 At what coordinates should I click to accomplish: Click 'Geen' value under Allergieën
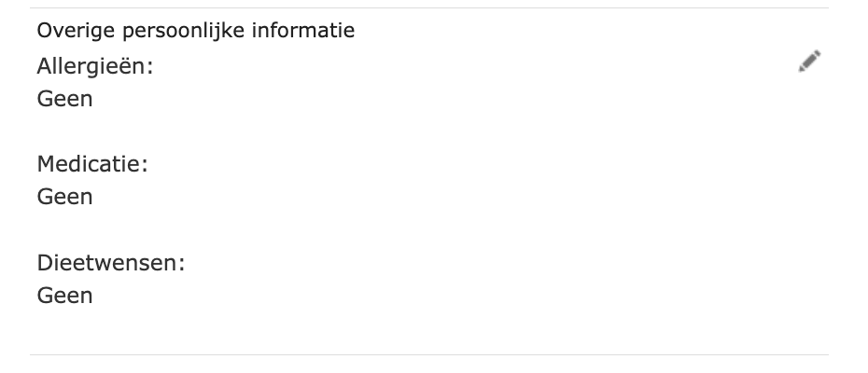point(65,98)
